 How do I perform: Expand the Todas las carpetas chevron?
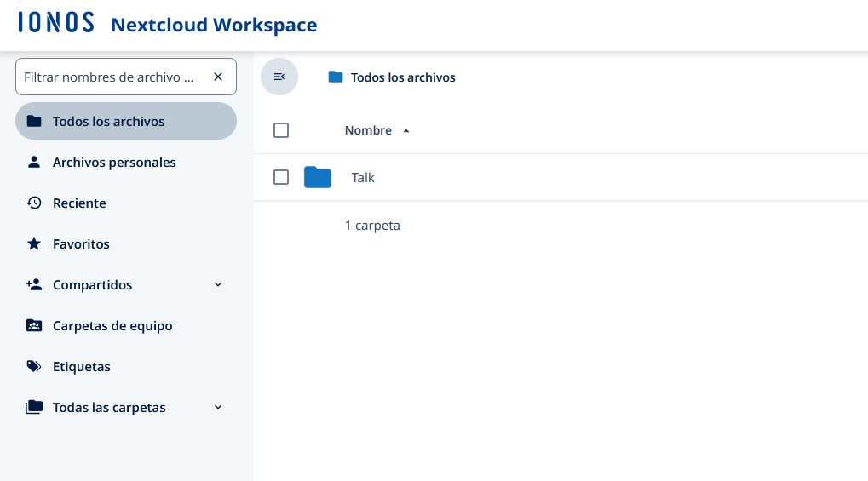point(218,407)
